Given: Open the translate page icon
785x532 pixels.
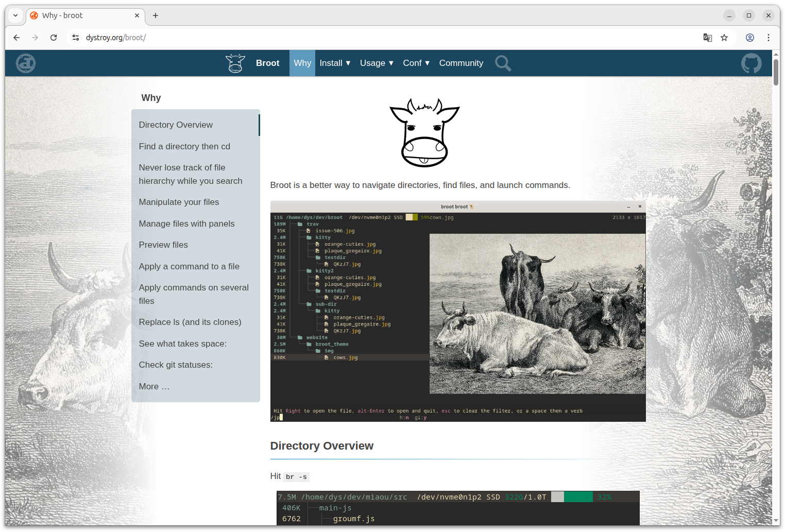Looking at the screenshot, I should pyautogui.click(x=708, y=38).
